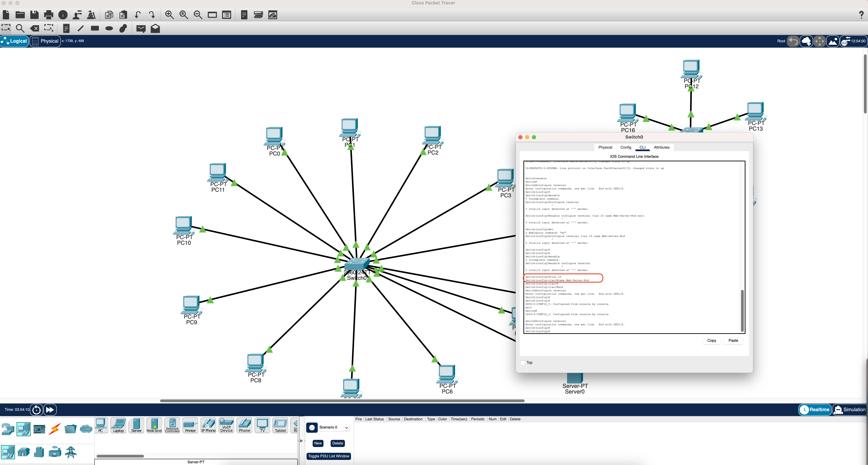This screenshot has height=465, width=868.
Task: Click the Back navigation arrow near Root
Action: 793,41
